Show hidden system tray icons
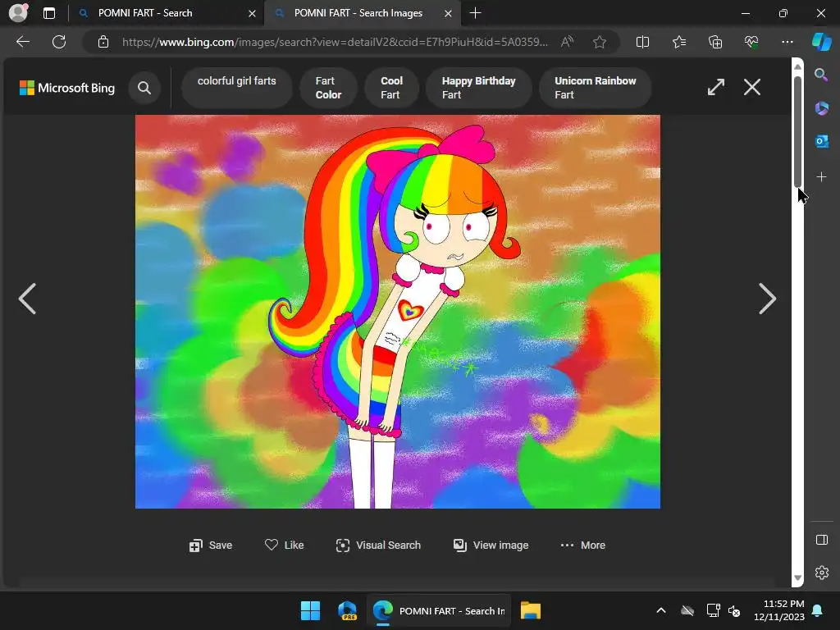840x630 pixels. coord(661,610)
